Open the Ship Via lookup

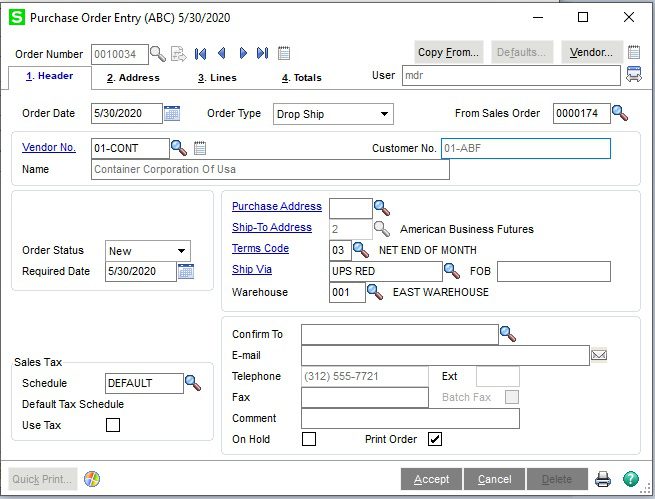(x=452, y=271)
